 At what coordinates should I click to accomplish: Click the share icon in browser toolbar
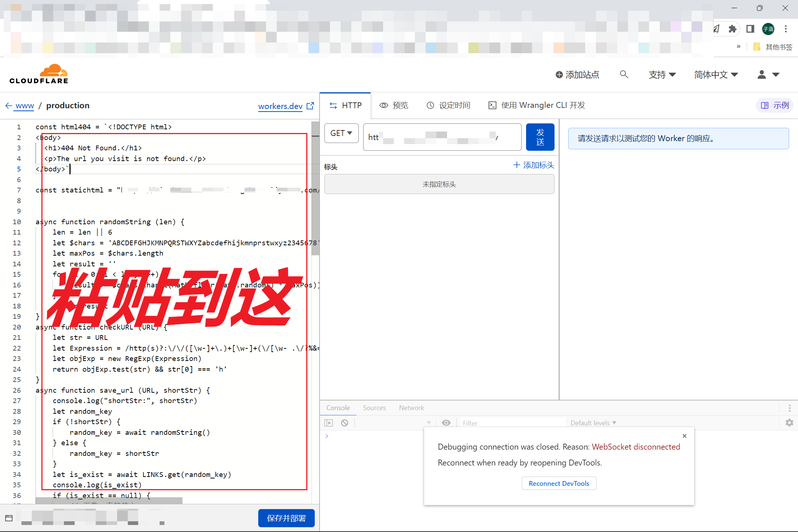pos(716,29)
